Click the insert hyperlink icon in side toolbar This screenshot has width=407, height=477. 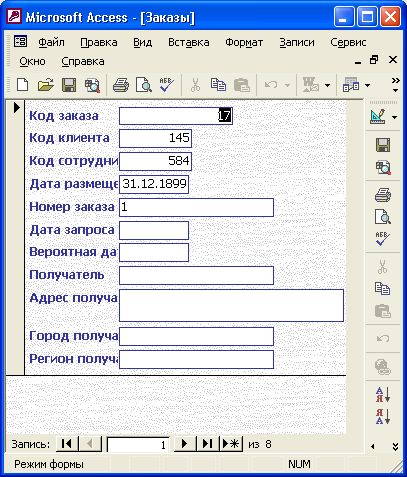[383, 367]
